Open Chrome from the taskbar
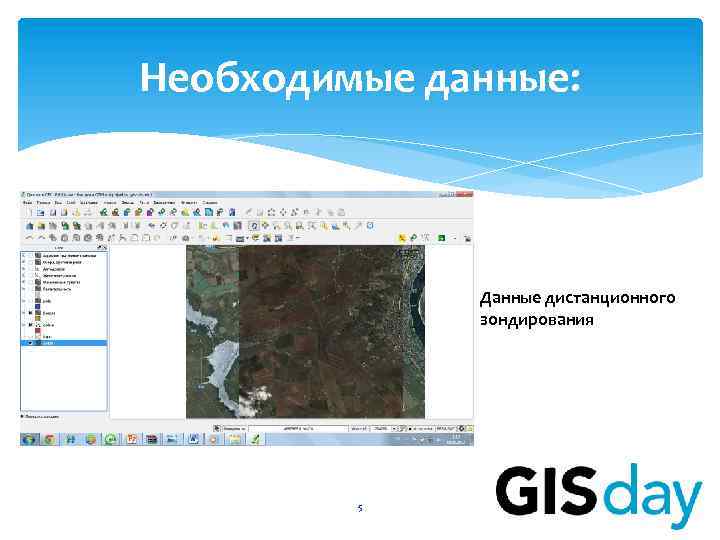Image resolution: width=720 pixels, height=540 pixels. (50, 439)
